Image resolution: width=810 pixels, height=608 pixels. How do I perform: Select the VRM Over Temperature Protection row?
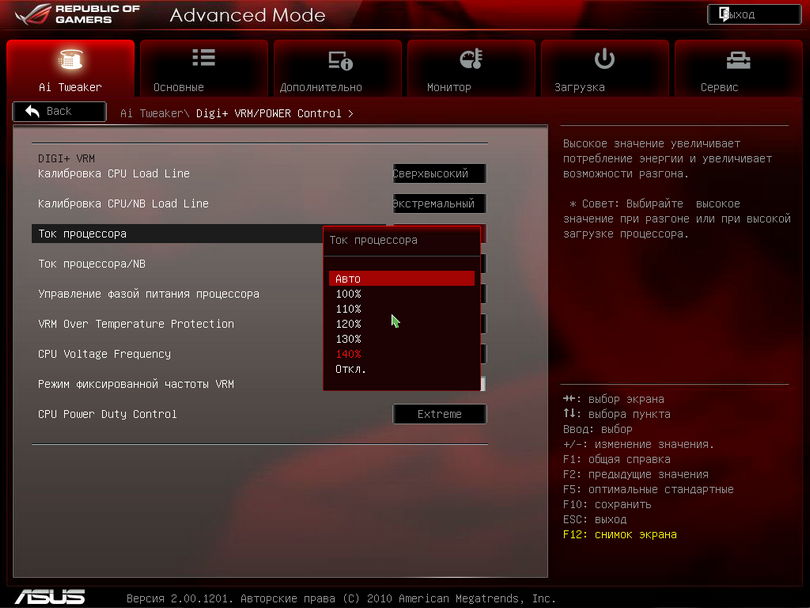click(136, 324)
